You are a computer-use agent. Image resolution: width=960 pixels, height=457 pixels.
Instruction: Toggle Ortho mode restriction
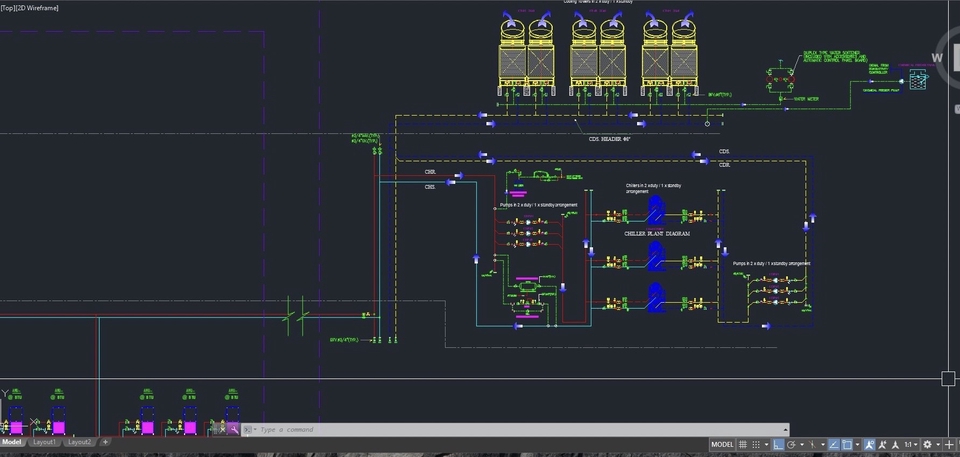tap(779, 444)
